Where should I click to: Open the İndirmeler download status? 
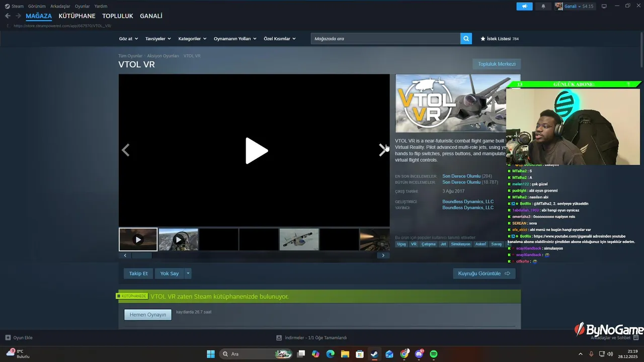click(x=311, y=338)
